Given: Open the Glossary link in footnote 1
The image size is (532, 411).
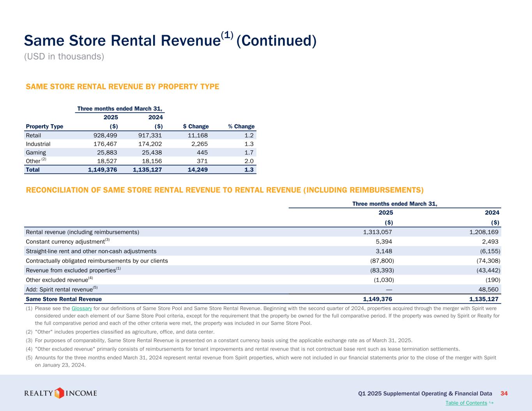Looking at the screenshot, I should click(81, 309).
